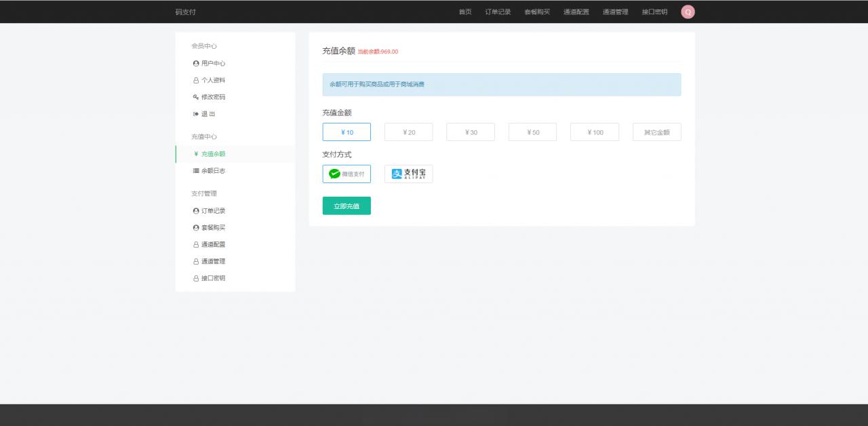Open the user avatar icon in top bar

[688, 12]
